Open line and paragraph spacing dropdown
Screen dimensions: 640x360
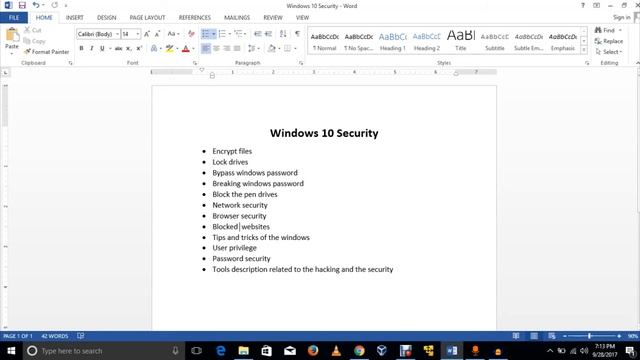point(253,49)
